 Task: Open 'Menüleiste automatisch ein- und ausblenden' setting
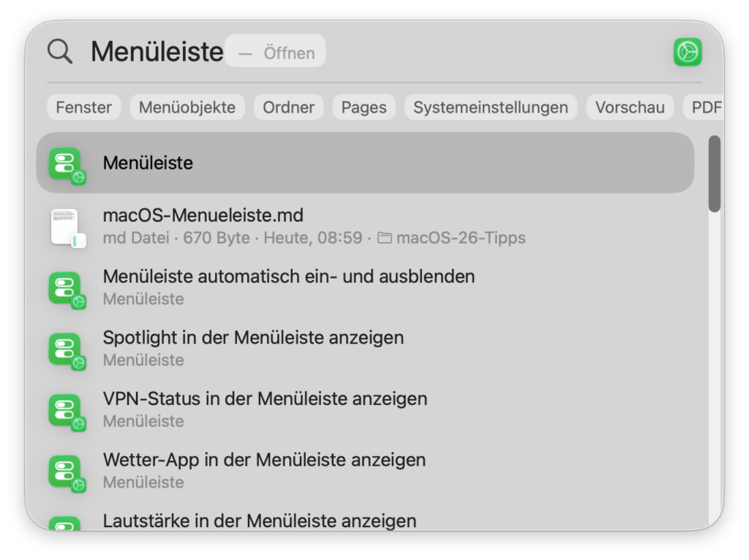pyautogui.click(x=288, y=276)
